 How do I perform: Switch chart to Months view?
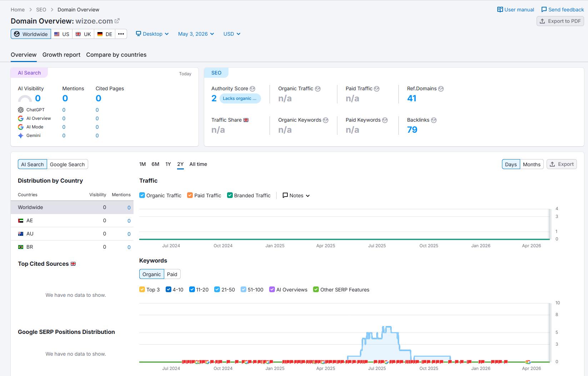pos(532,164)
